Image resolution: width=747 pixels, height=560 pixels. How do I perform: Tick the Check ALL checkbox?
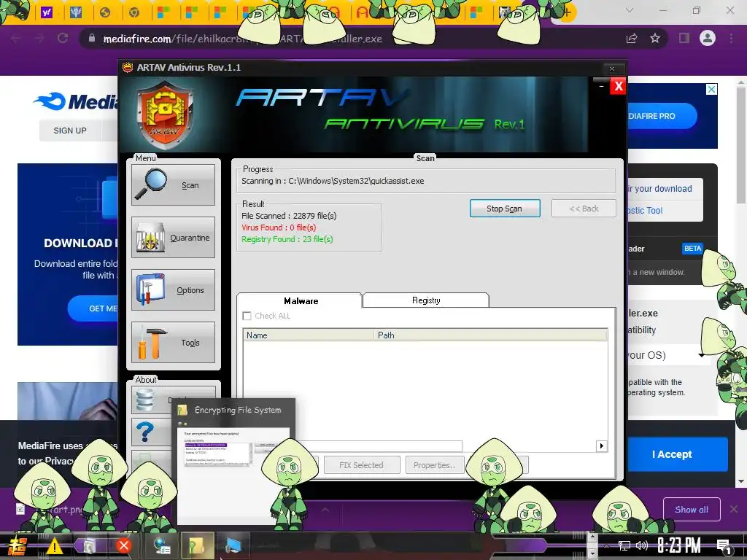(x=247, y=316)
